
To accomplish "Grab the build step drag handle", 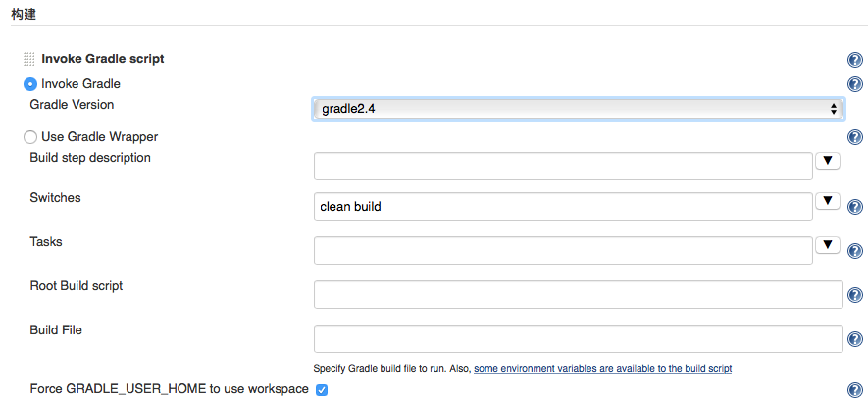I will coord(29,59).
